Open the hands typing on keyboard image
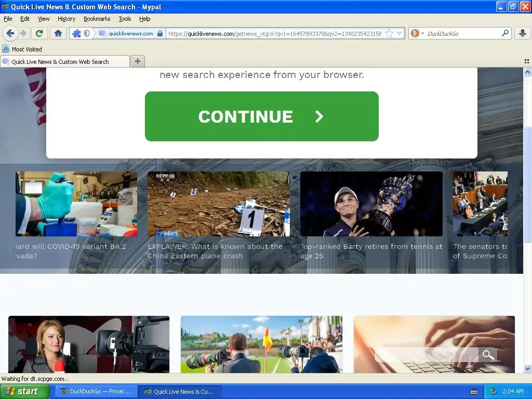The image size is (532, 399). (434, 344)
